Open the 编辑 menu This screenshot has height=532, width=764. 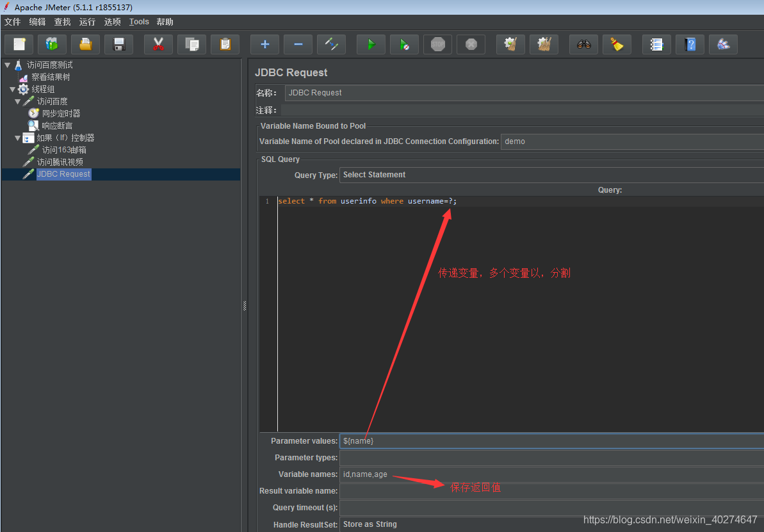tap(38, 22)
